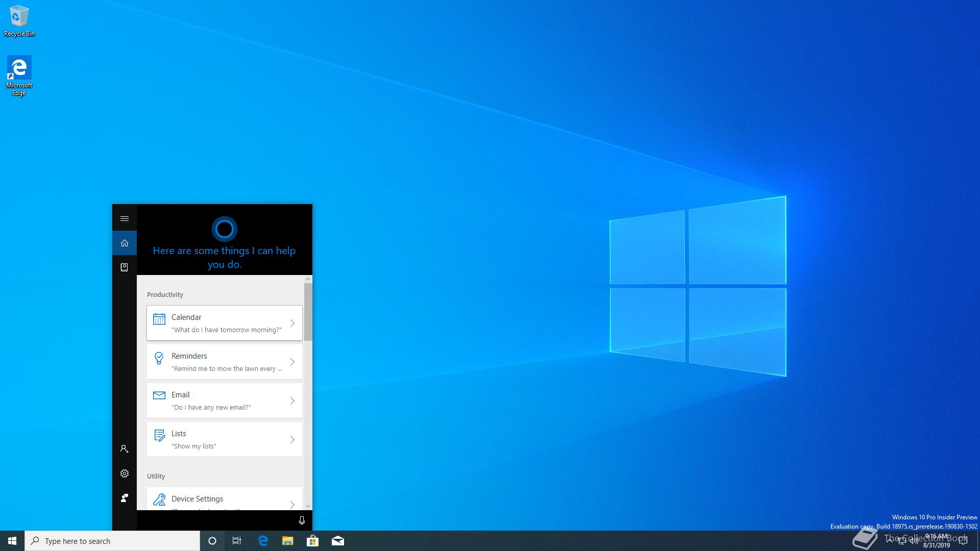Activate the Cortana microphone
This screenshot has height=551, width=980.
[302, 520]
